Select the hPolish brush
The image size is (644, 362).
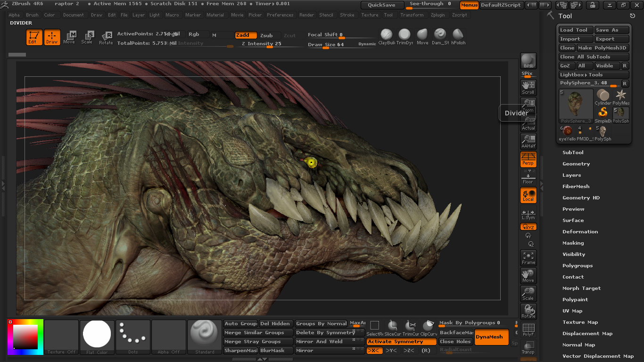point(458,34)
